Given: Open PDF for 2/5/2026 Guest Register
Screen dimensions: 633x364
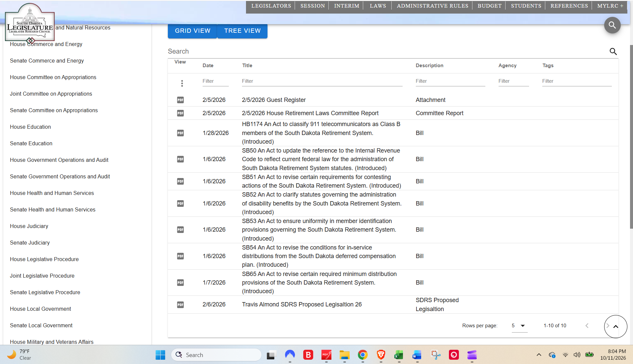Looking at the screenshot, I should [180, 100].
